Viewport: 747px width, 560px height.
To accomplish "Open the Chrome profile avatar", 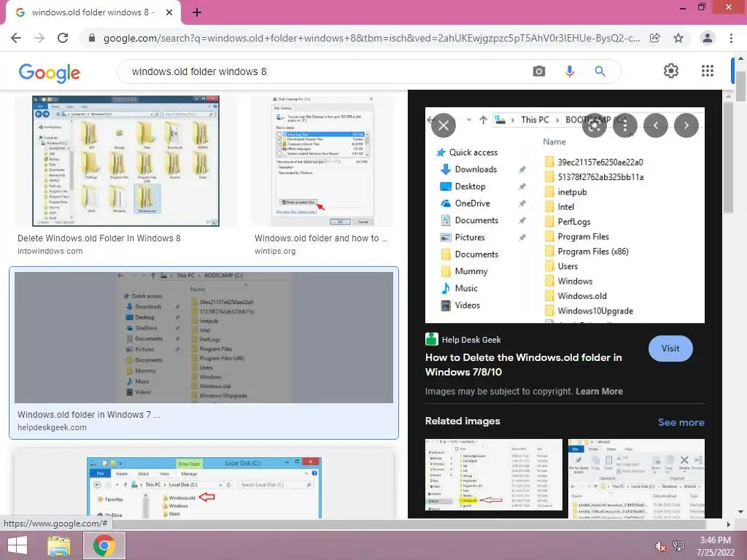I will pos(708,38).
